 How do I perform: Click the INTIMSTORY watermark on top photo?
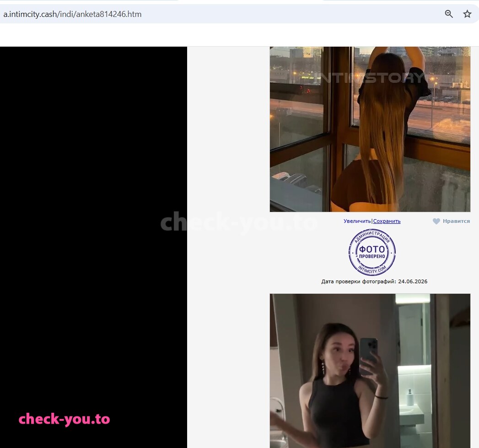pos(369,78)
